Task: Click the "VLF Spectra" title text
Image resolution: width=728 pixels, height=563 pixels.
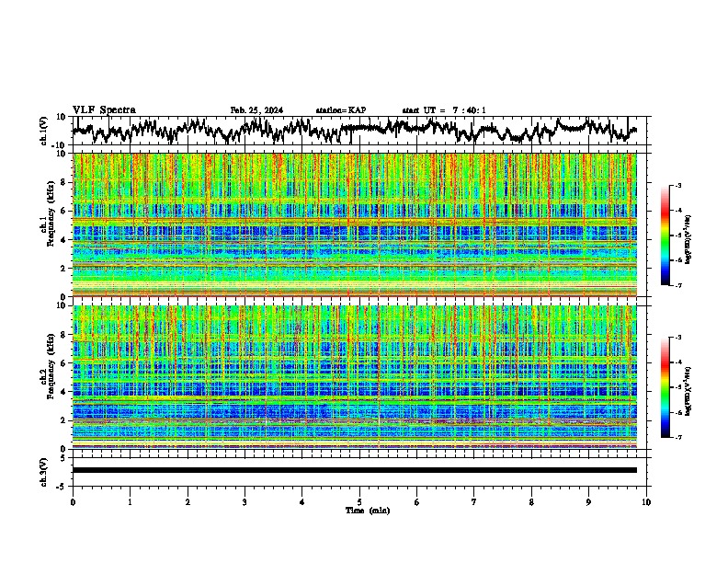Action: (x=104, y=110)
